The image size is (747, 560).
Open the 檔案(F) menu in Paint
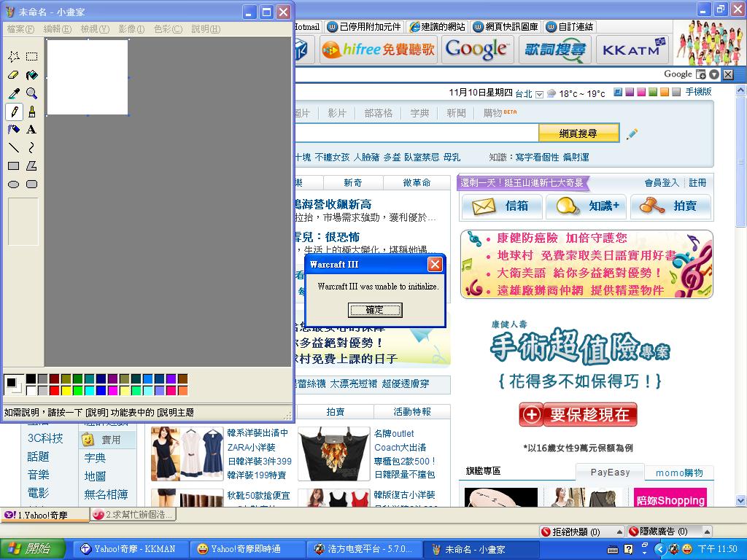tap(20, 29)
